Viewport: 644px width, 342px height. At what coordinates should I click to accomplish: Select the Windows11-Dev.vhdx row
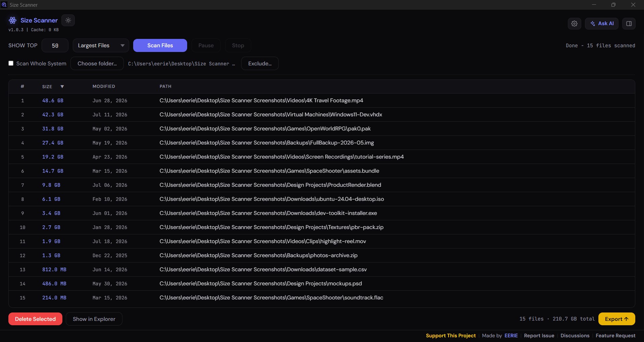322,115
